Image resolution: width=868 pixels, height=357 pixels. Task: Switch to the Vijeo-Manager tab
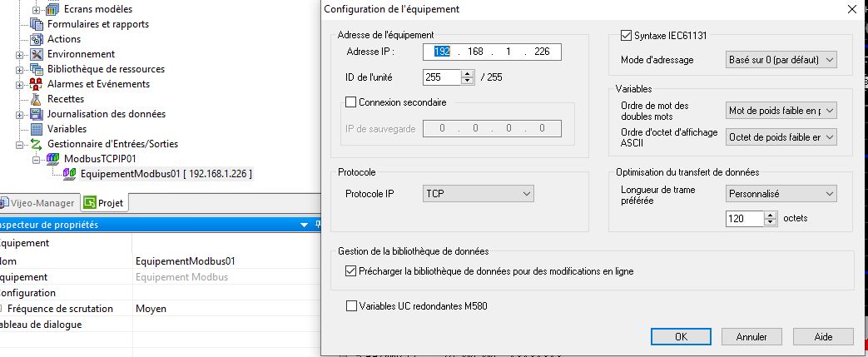click(x=38, y=203)
